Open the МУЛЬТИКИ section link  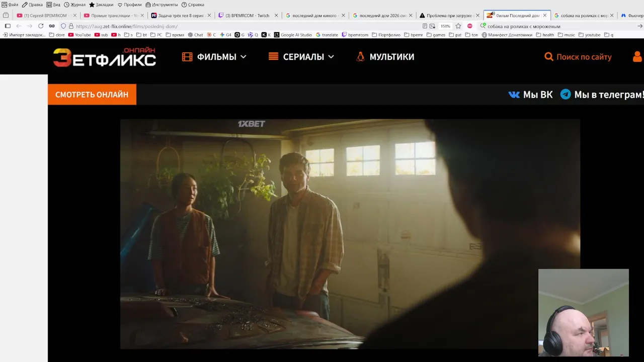[x=385, y=57]
